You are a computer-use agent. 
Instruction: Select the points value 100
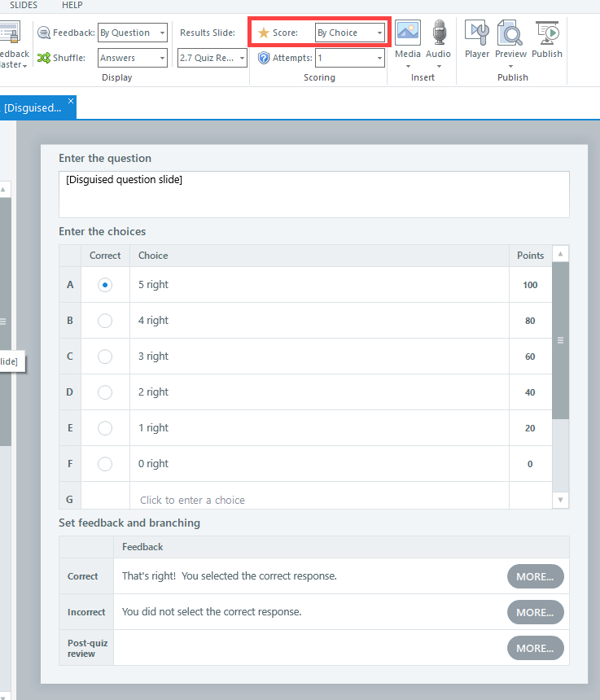coord(530,285)
